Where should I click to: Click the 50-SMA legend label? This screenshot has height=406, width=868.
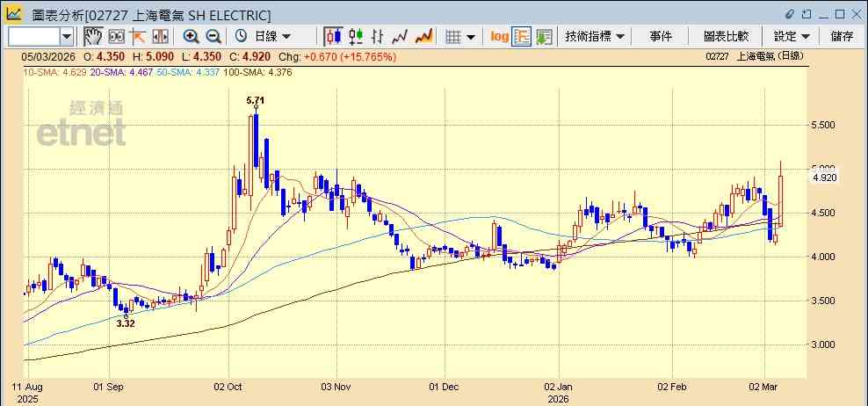tap(186, 72)
